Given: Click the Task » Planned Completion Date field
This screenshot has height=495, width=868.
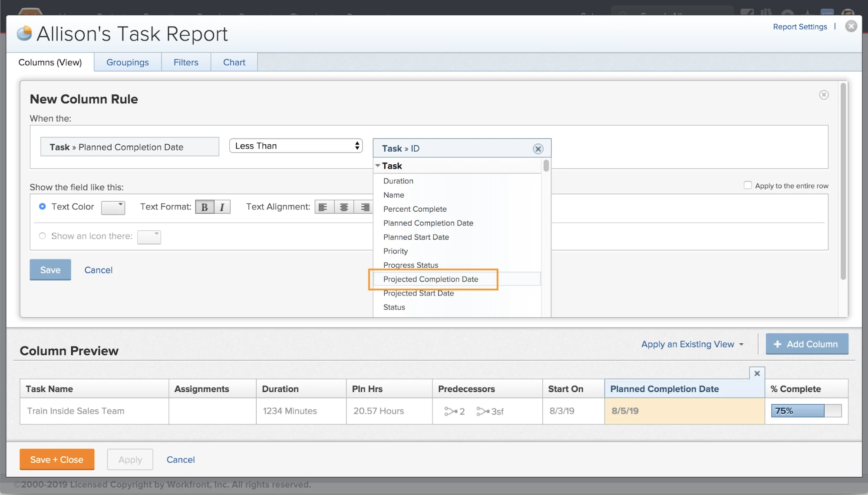Looking at the screenshot, I should [129, 147].
